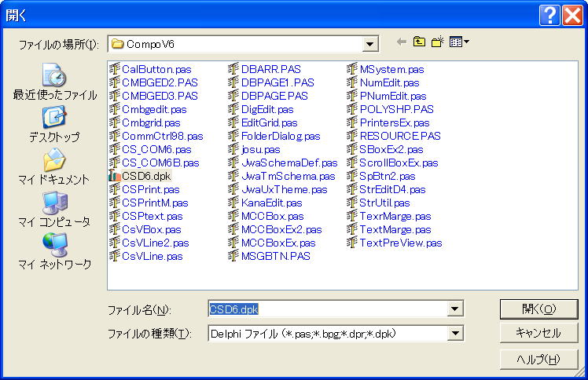
Task: Select the CS_COM6B.pas file icon
Action: point(114,163)
